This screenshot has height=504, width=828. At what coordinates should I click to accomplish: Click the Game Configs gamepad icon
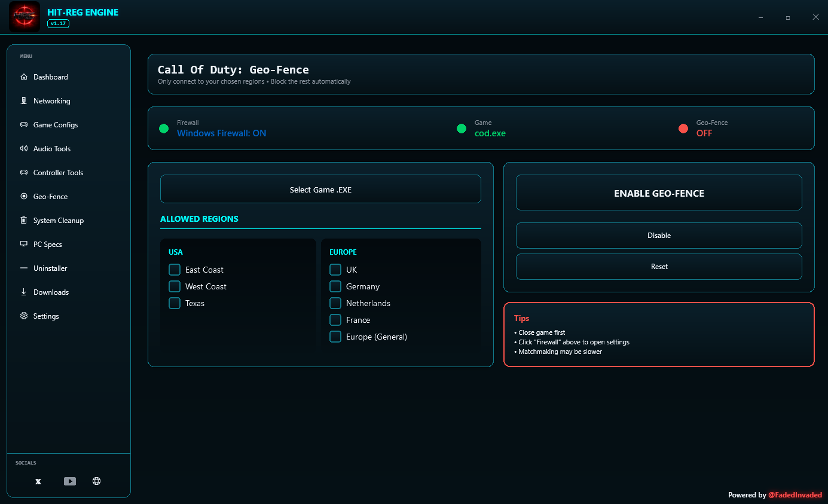click(24, 125)
